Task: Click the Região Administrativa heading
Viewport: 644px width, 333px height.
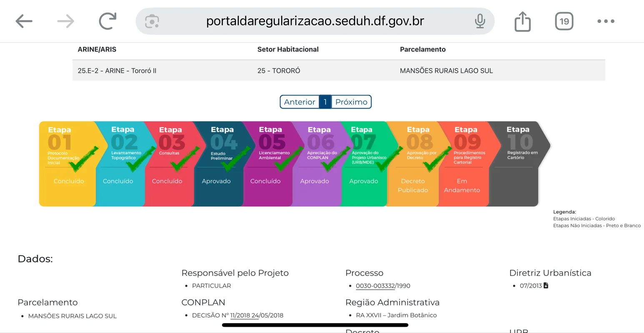Action: coord(392,303)
